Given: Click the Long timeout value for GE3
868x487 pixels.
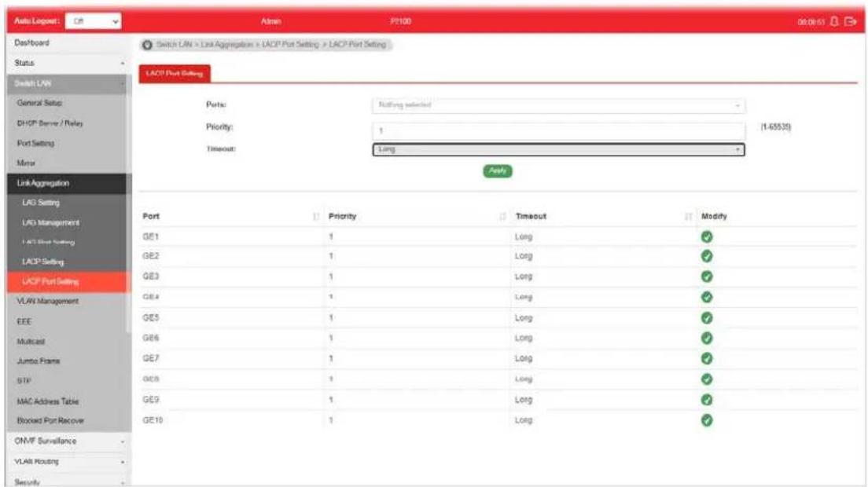Looking at the screenshot, I should [523, 276].
